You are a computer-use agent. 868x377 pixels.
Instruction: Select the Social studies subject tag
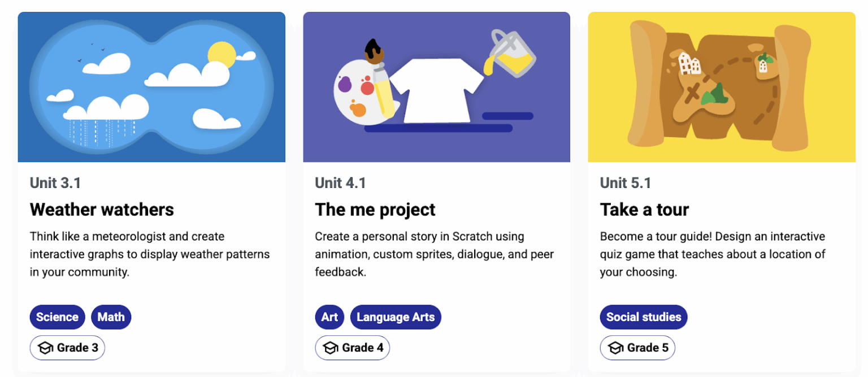(x=644, y=317)
